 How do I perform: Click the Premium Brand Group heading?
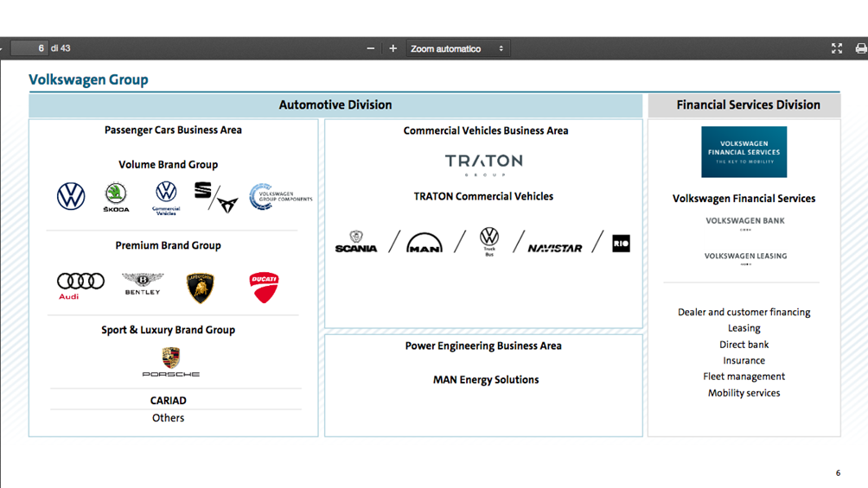pos(169,245)
